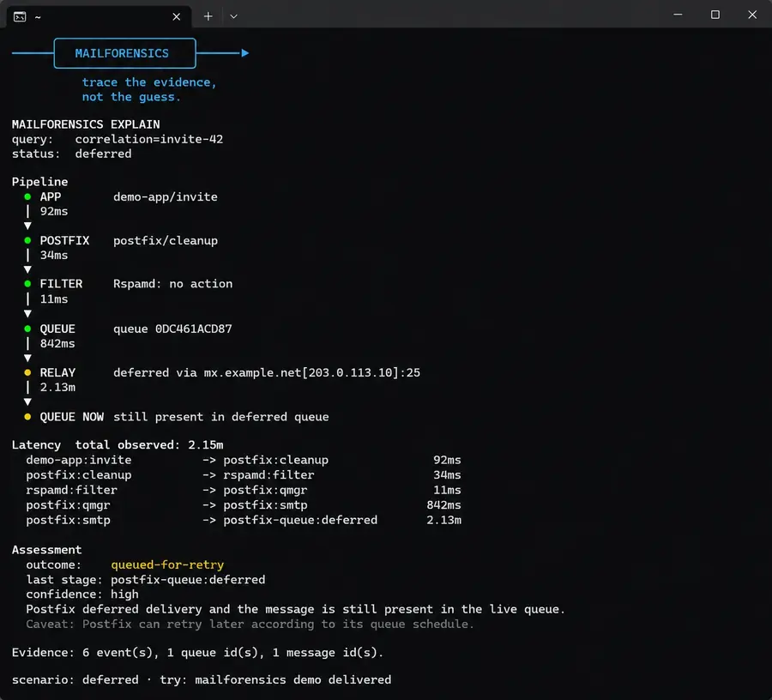
Task: Click the 'Pipeline' section heading
Action: [39, 182]
